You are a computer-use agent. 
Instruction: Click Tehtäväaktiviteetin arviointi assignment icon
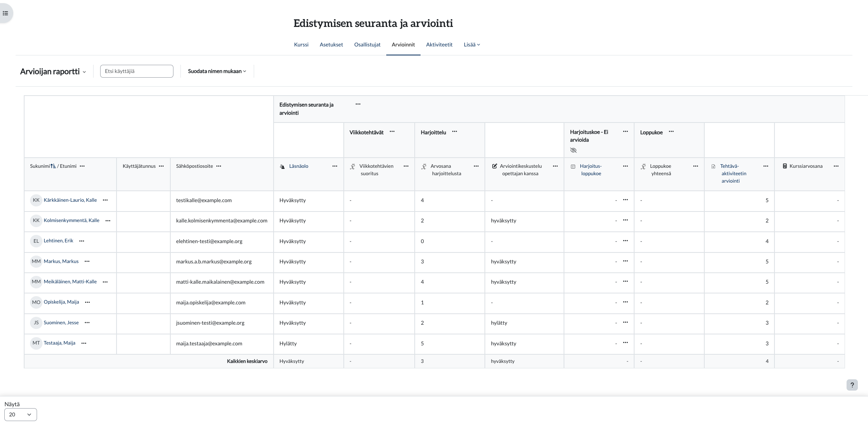click(x=713, y=167)
